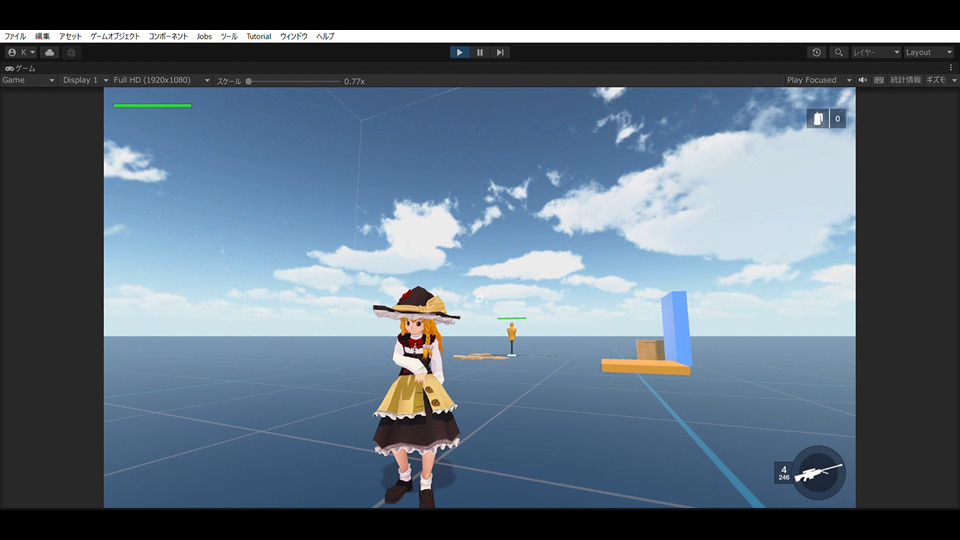The height and width of the screenshot is (540, 960).
Task: Open the ツール menu
Action: click(x=229, y=37)
